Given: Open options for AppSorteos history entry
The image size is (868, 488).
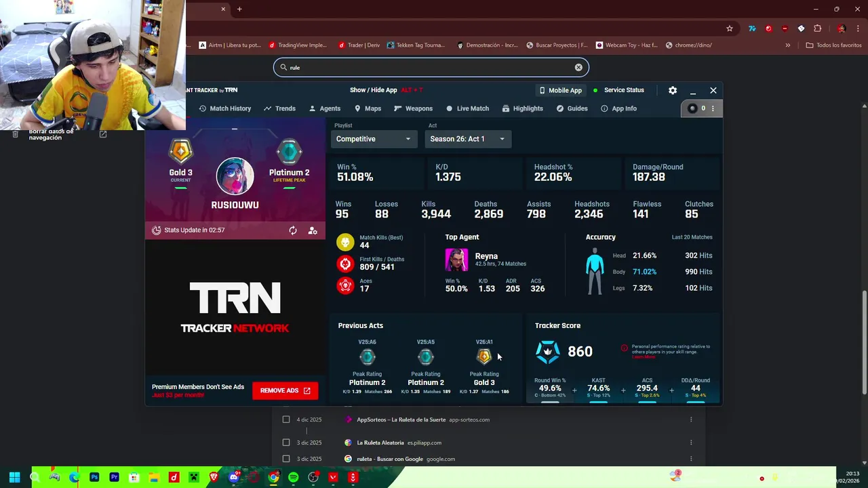Looking at the screenshot, I should pyautogui.click(x=691, y=420).
